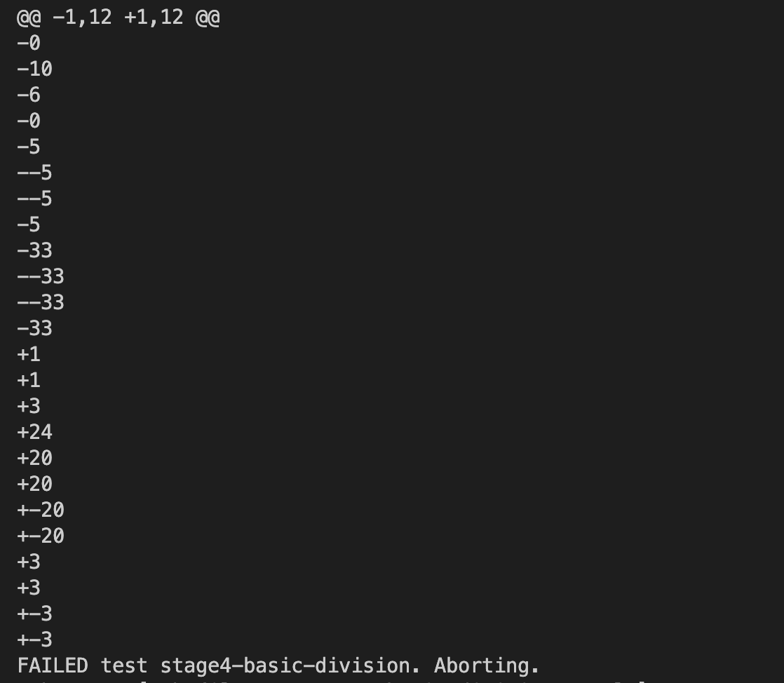Click the added line reading +24
This screenshot has width=784, height=683.
34,432
